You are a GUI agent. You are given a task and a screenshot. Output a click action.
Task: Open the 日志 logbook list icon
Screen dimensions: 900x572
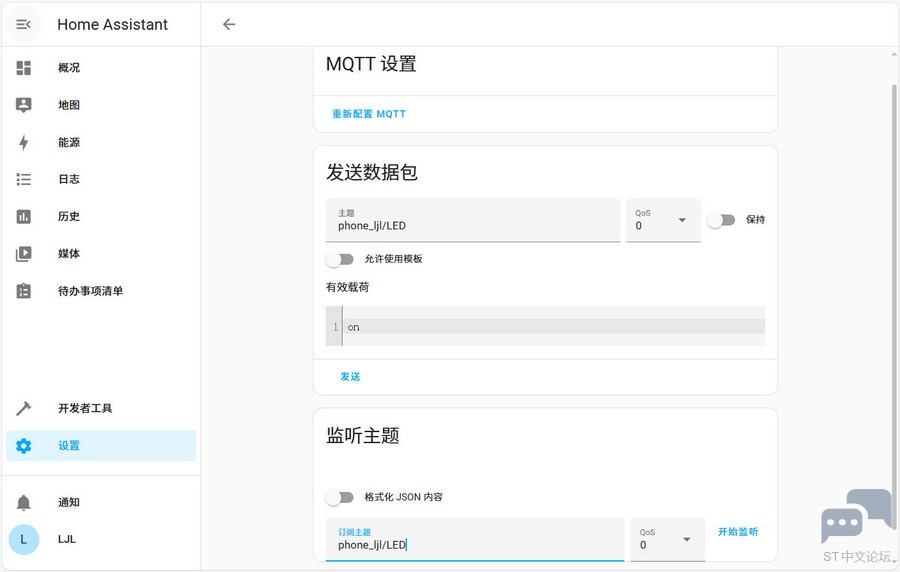point(24,179)
